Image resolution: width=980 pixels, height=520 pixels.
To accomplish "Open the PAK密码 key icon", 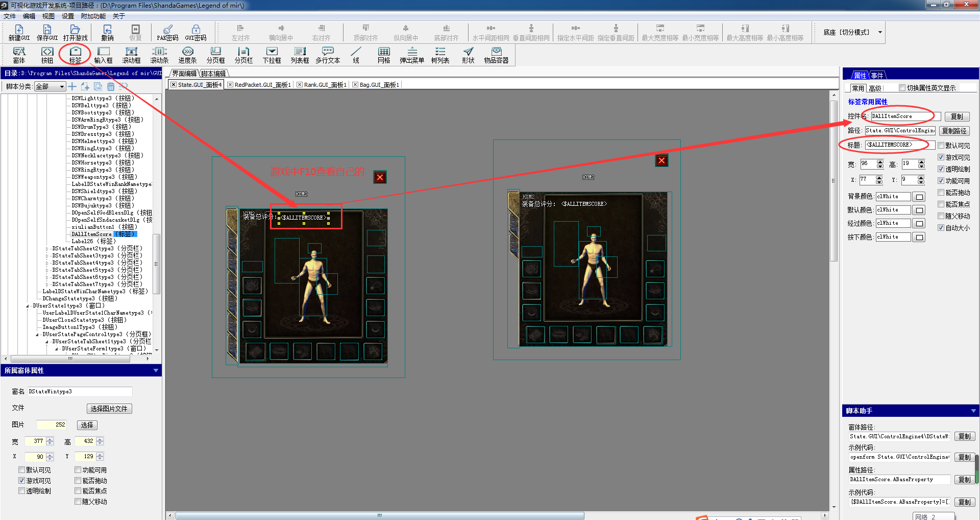I will coord(167,33).
